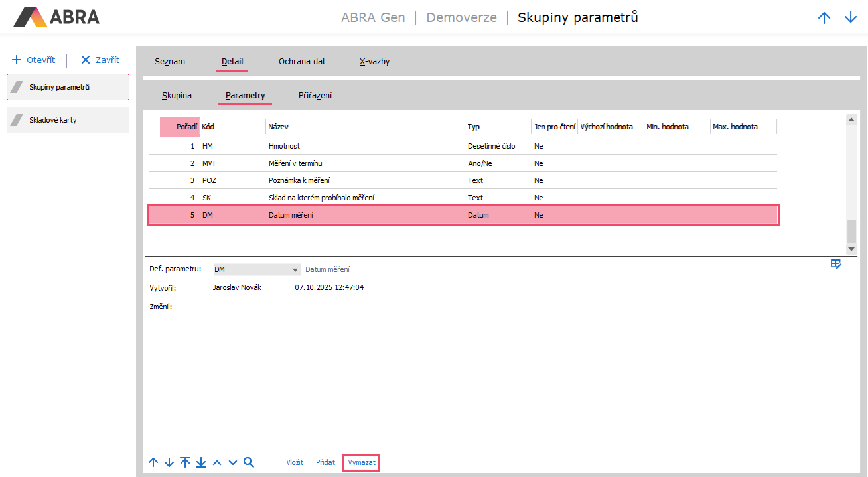Select Skladové karty in the left panel

click(x=68, y=120)
